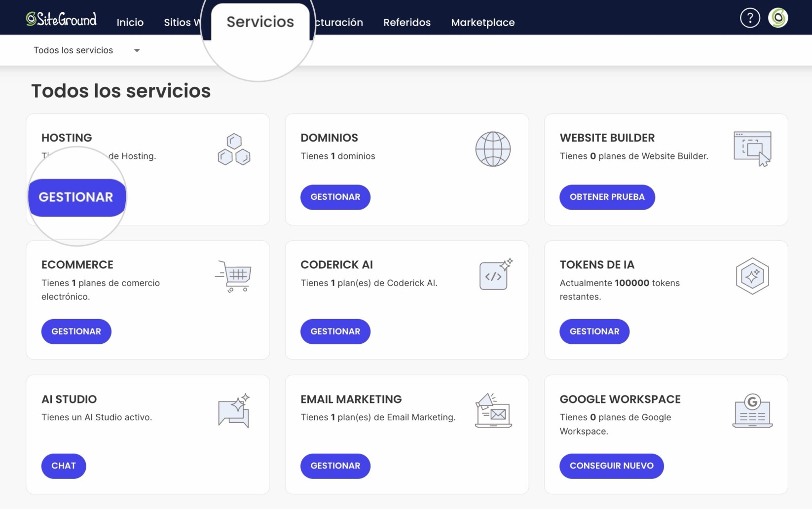The image size is (812, 509).
Task: Click the Ecommerce shopping cart icon
Action: click(233, 276)
